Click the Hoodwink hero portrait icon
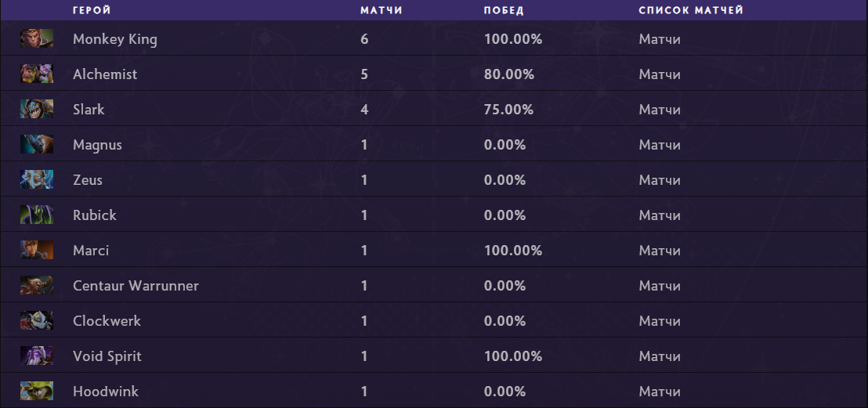868x408 pixels. click(37, 392)
